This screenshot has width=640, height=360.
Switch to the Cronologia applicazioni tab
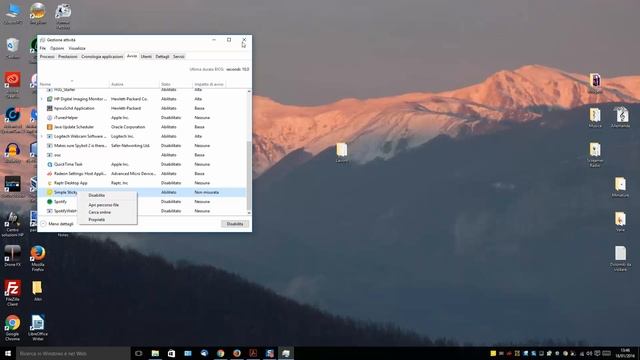[102, 56]
